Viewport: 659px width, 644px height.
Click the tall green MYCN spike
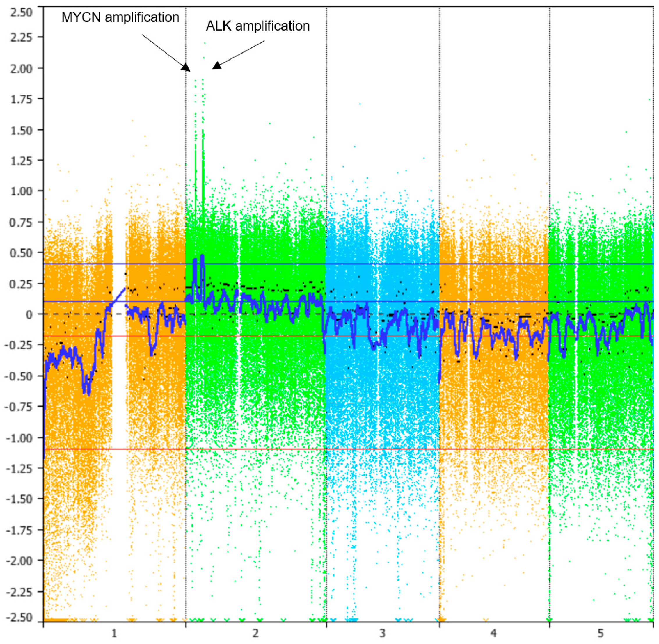point(195,169)
